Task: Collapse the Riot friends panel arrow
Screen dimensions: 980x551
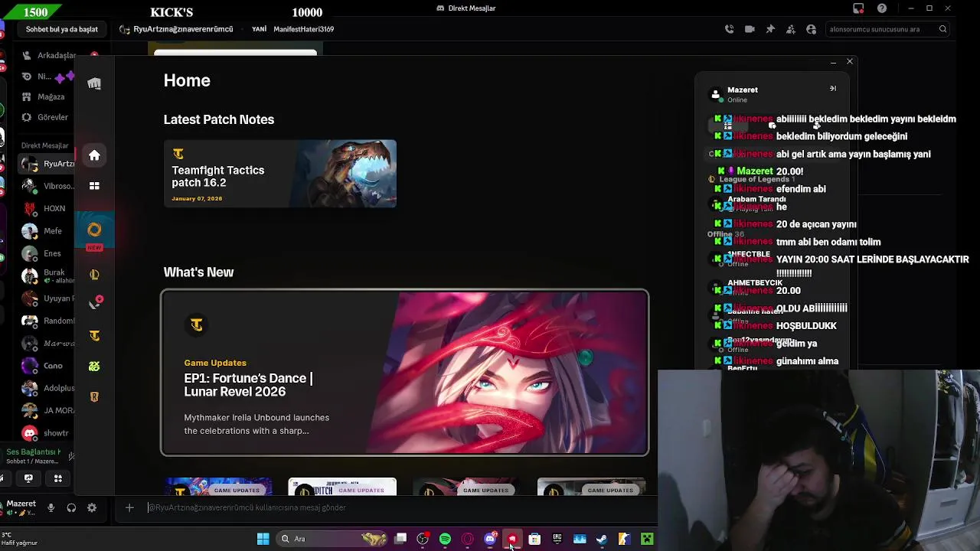Action: click(833, 89)
